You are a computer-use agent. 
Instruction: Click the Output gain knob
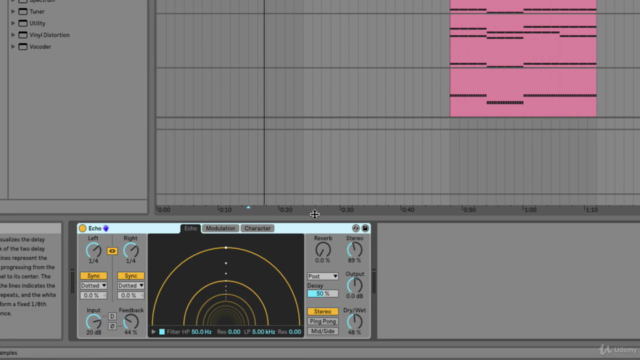coord(354,285)
